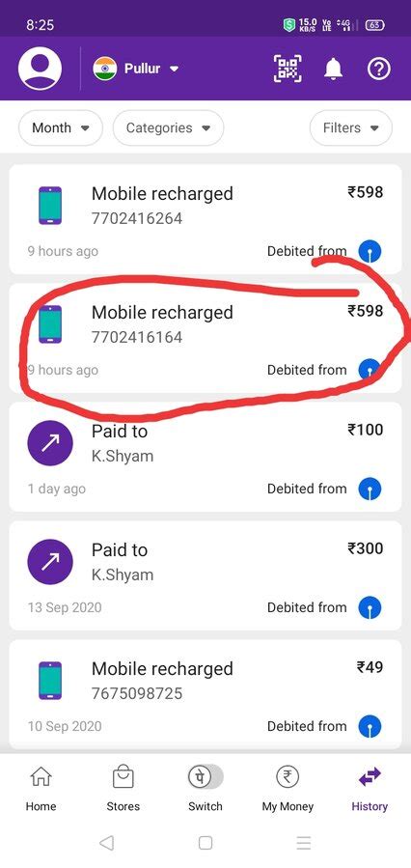Open the circled 7702416164 recharge transaction
This screenshot has width=411, height=868.
pyautogui.click(x=205, y=338)
